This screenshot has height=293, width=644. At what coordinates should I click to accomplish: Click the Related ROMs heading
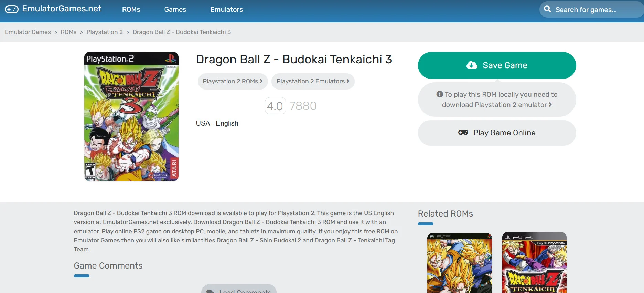(445, 214)
